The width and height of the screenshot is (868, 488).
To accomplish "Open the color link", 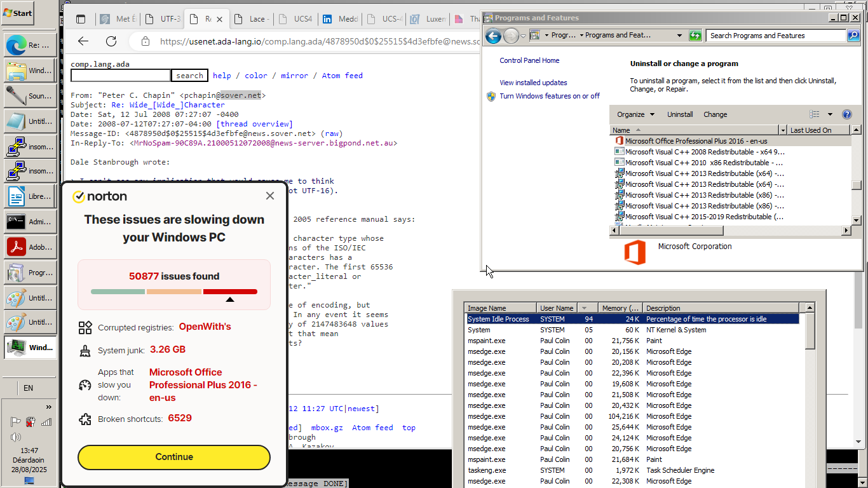I will pyautogui.click(x=256, y=76).
